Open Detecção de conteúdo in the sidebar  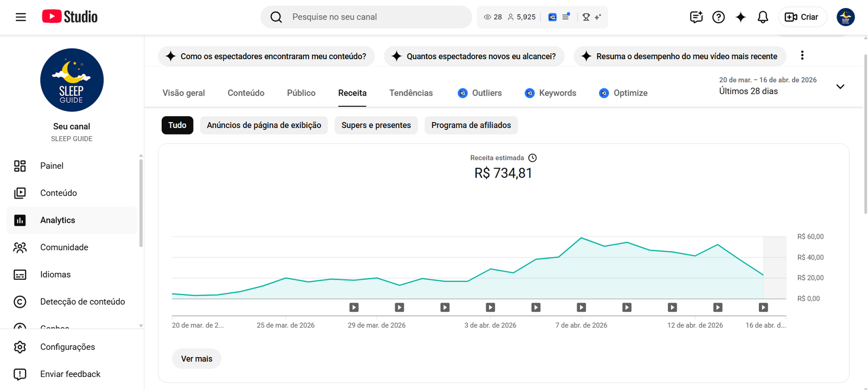pos(72,302)
